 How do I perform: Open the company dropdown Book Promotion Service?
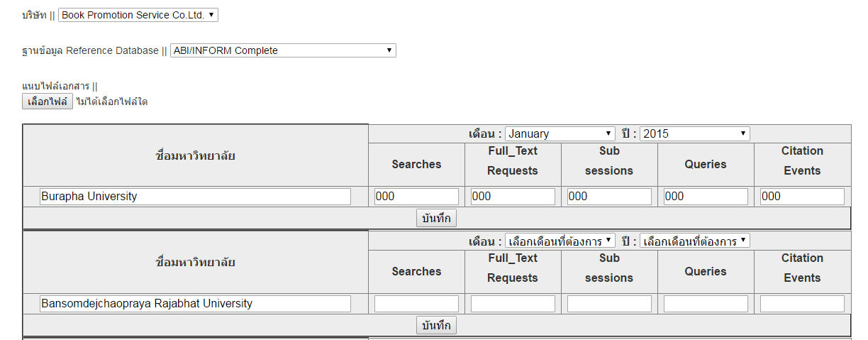point(138,15)
